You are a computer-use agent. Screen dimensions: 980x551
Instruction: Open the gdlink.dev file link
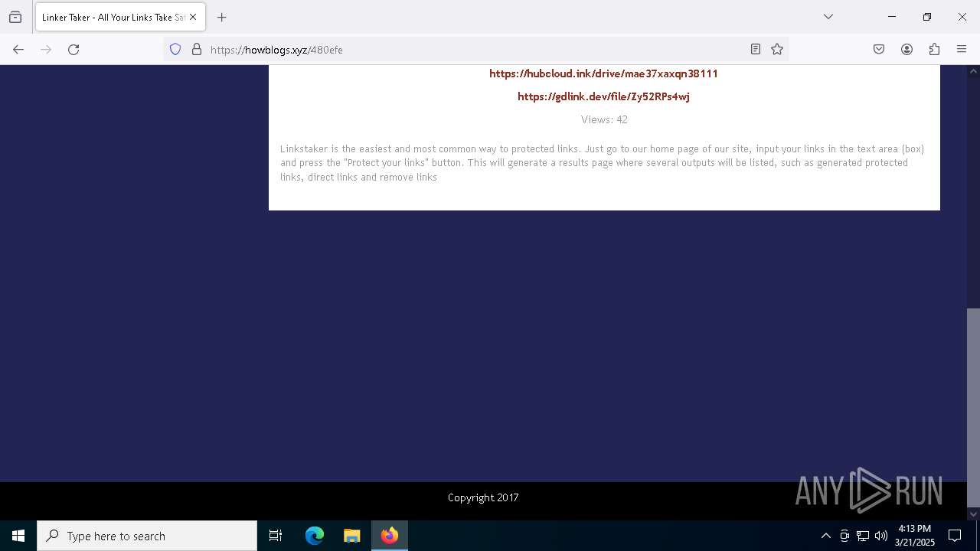[603, 96]
